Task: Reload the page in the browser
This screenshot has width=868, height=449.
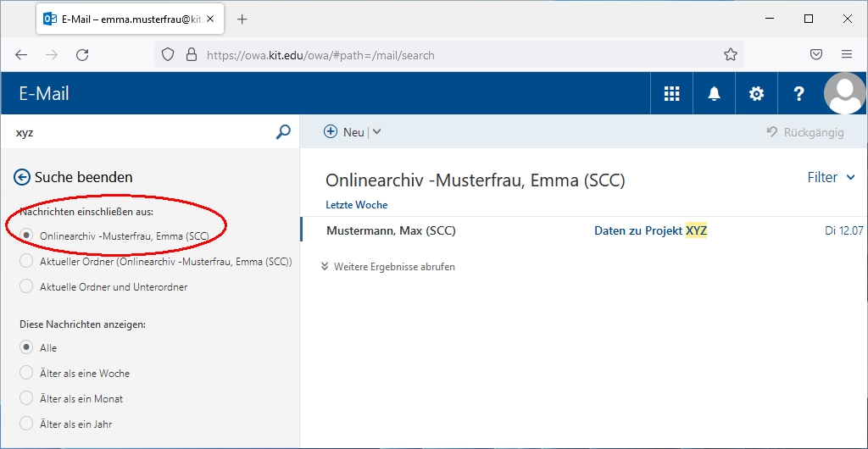Action: tap(82, 54)
